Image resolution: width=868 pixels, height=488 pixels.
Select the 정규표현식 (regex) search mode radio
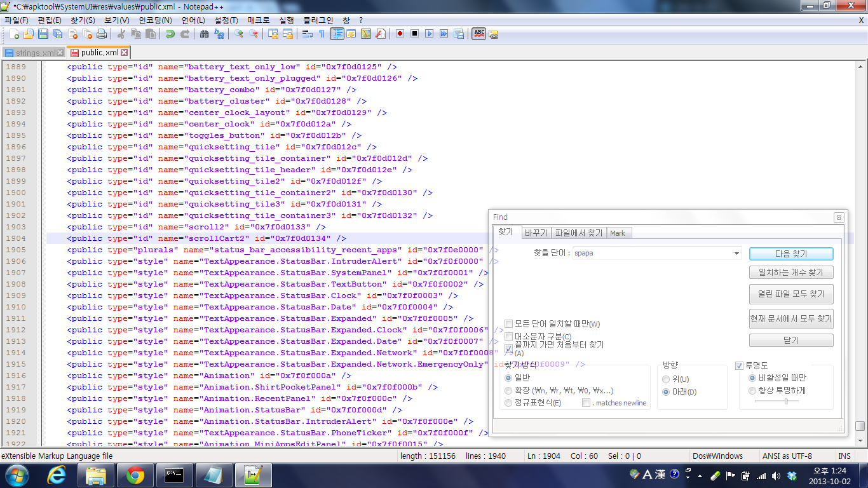tap(508, 403)
